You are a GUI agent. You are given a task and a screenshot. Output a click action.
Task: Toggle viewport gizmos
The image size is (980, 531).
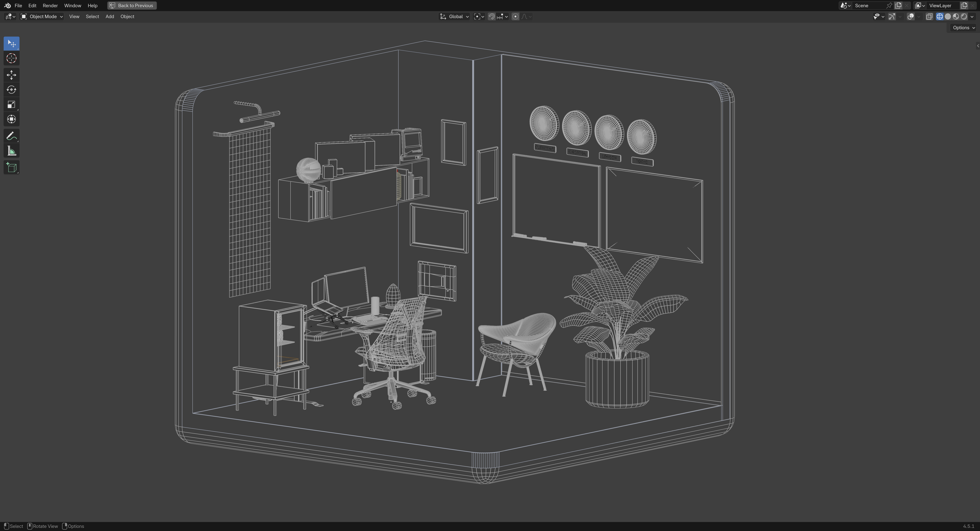pos(892,17)
